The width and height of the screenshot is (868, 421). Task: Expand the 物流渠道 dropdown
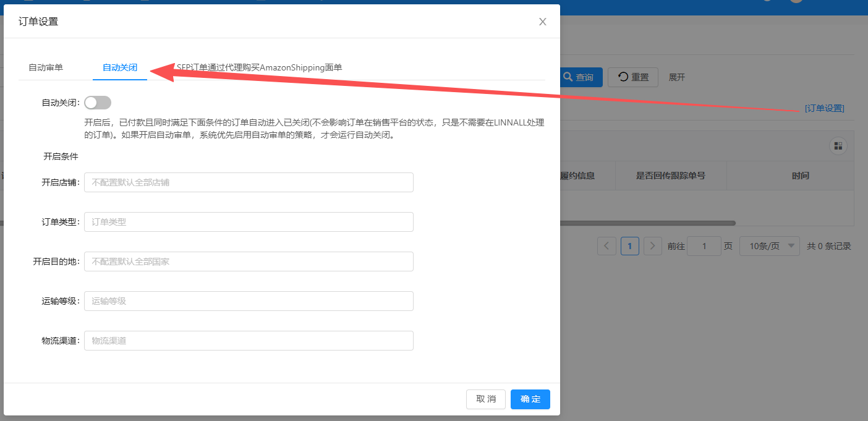coord(249,341)
